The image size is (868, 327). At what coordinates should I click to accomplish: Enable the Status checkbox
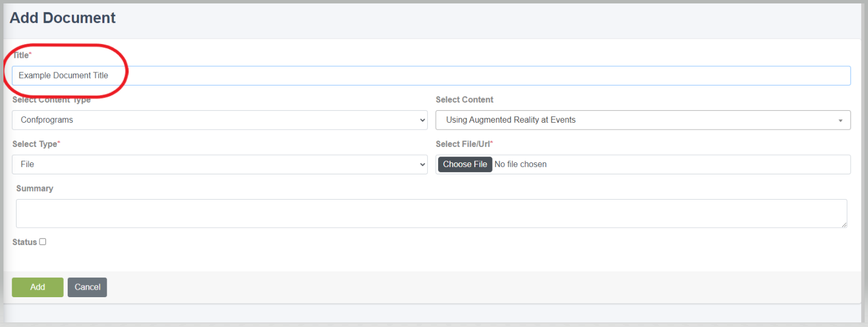pyautogui.click(x=42, y=242)
